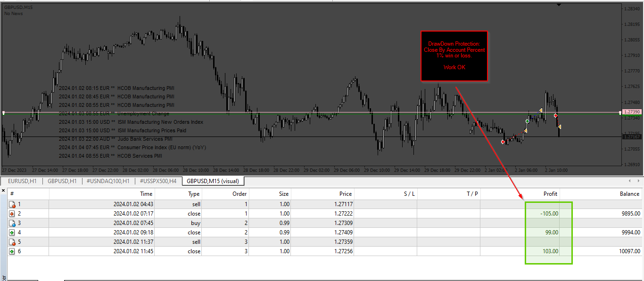Click the price cell 1.27222
The width and height of the screenshot is (644, 281).
[342, 214]
